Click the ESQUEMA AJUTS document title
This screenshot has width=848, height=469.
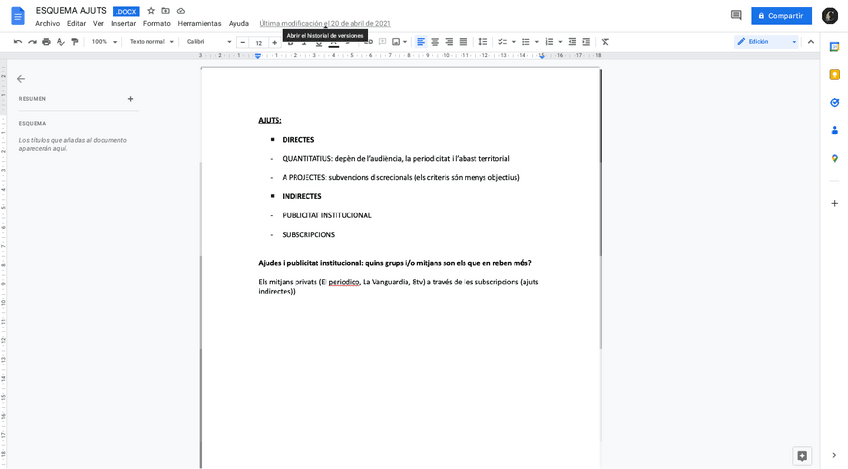tap(71, 10)
